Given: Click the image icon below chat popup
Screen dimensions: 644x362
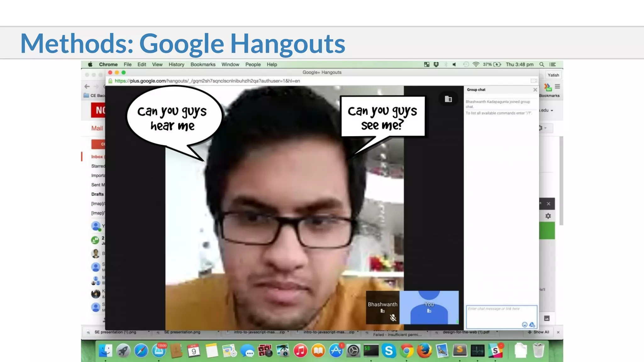Looking at the screenshot, I should pyautogui.click(x=547, y=318).
